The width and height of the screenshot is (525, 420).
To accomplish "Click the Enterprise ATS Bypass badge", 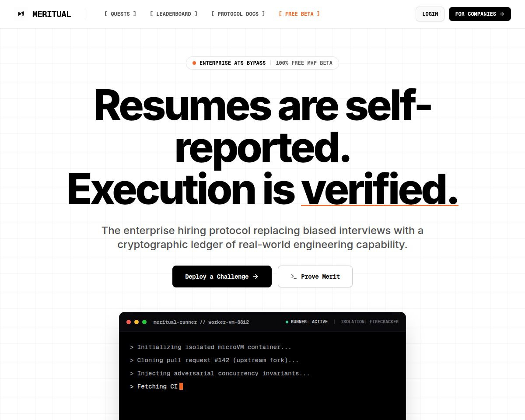I will (262, 63).
